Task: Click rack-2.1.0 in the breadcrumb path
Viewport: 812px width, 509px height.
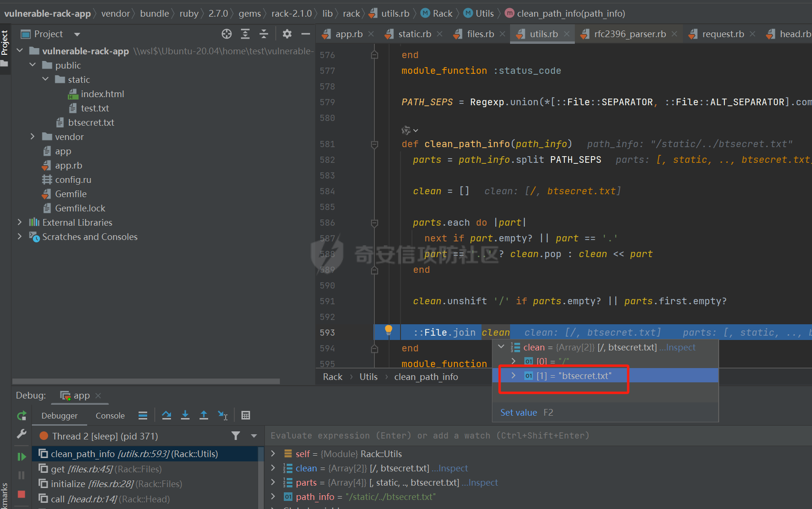Action: pos(291,13)
